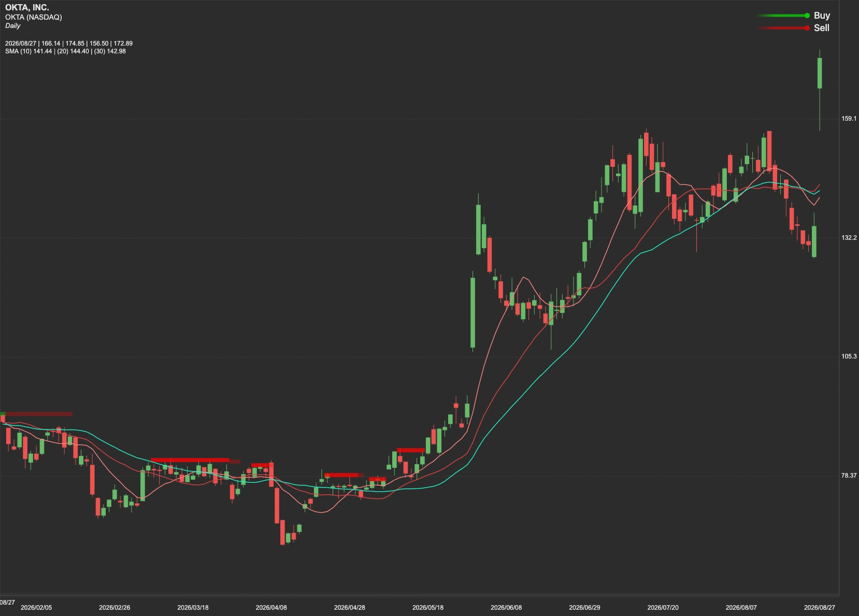
Task: Click the Daily interval label
Action: [x=13, y=25]
